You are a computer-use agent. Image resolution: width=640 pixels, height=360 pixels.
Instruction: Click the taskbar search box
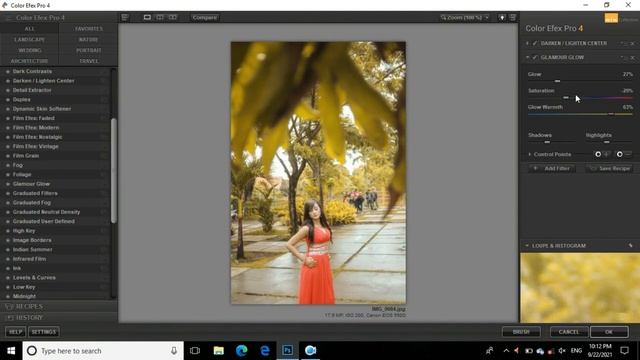102,351
